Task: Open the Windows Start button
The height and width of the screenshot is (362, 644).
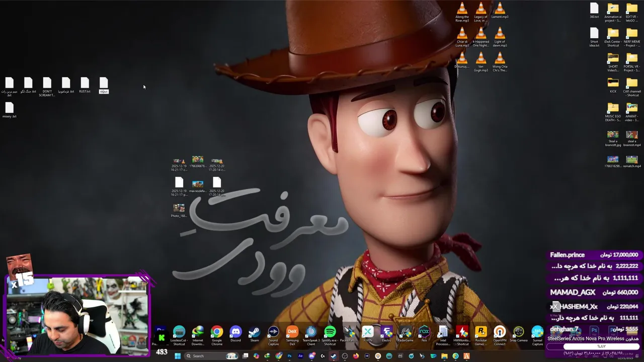Action: [177, 356]
